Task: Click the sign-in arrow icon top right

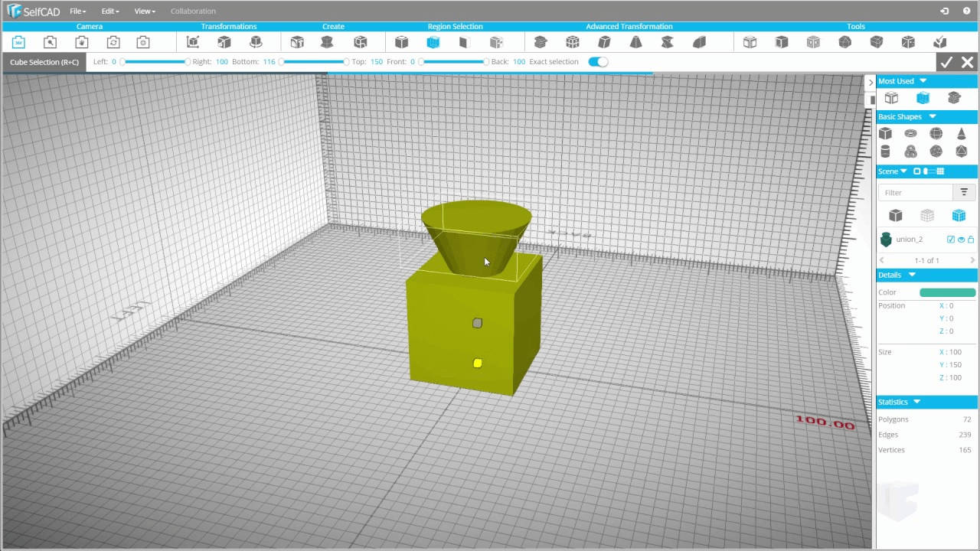Action: tap(945, 11)
